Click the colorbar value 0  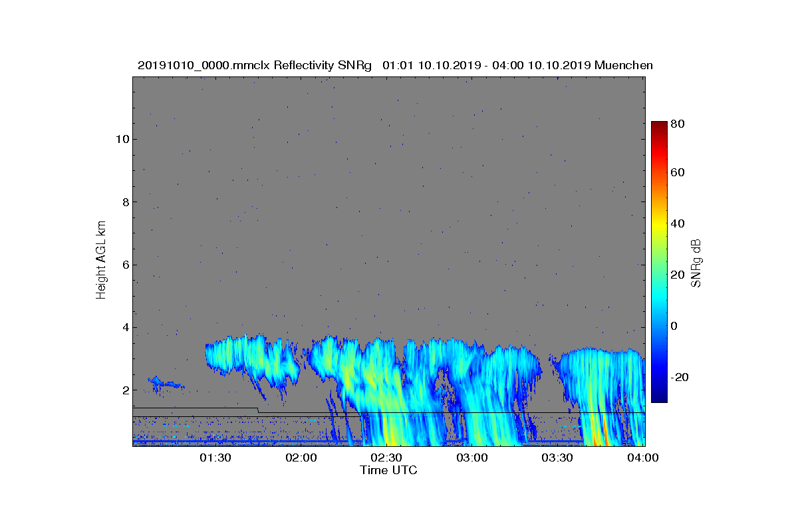coord(675,326)
